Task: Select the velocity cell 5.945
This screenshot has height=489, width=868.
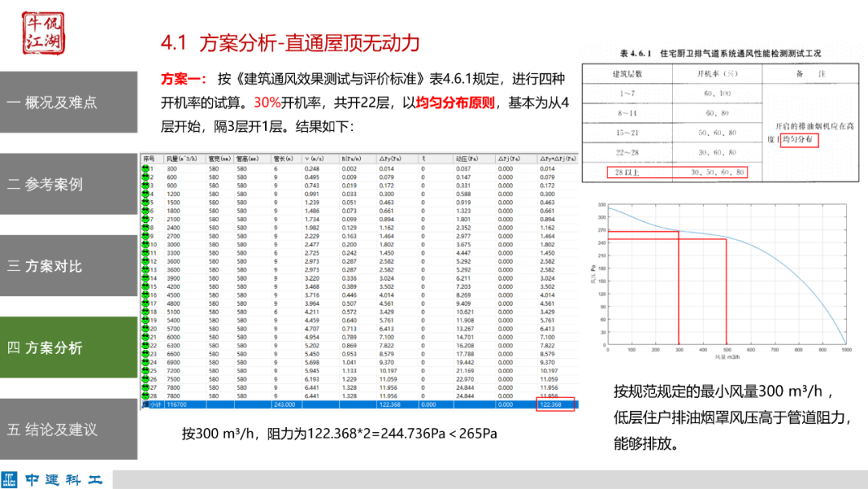Action: pos(312,371)
